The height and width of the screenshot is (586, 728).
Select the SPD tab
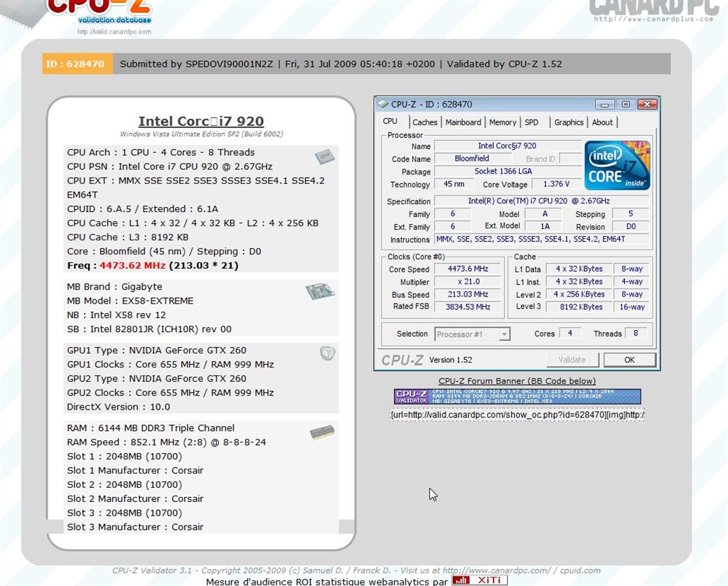click(x=532, y=122)
